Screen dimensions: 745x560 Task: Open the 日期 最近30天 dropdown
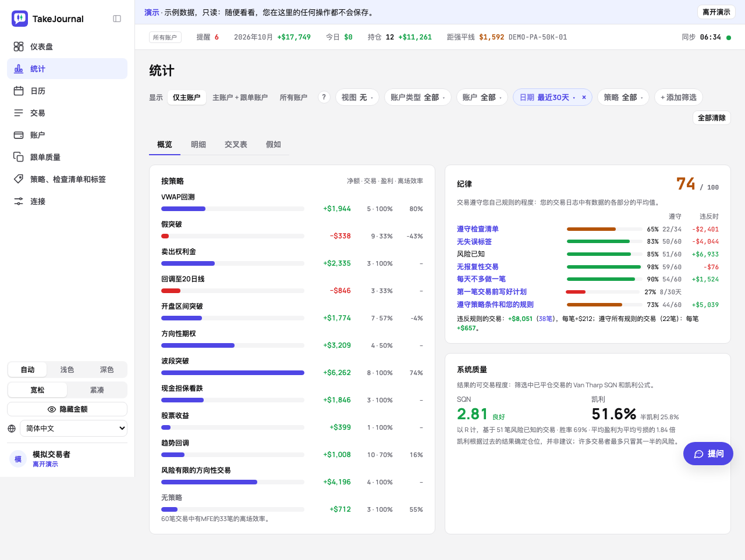547,97
